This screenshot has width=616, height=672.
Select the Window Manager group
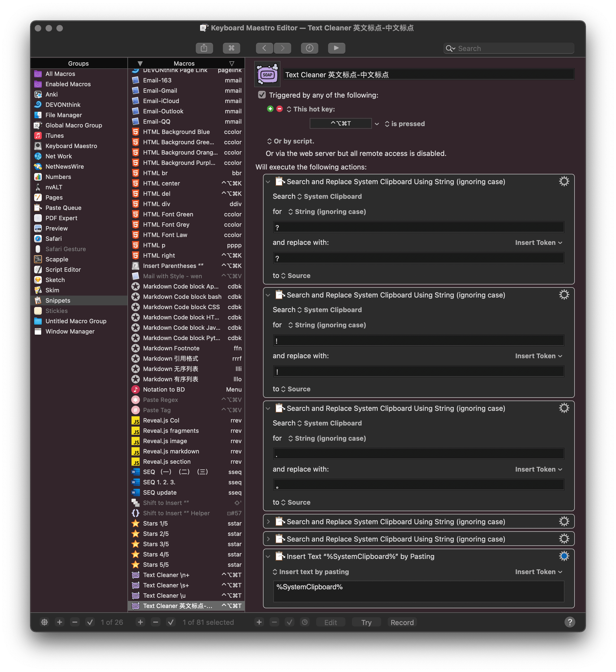tap(79, 331)
